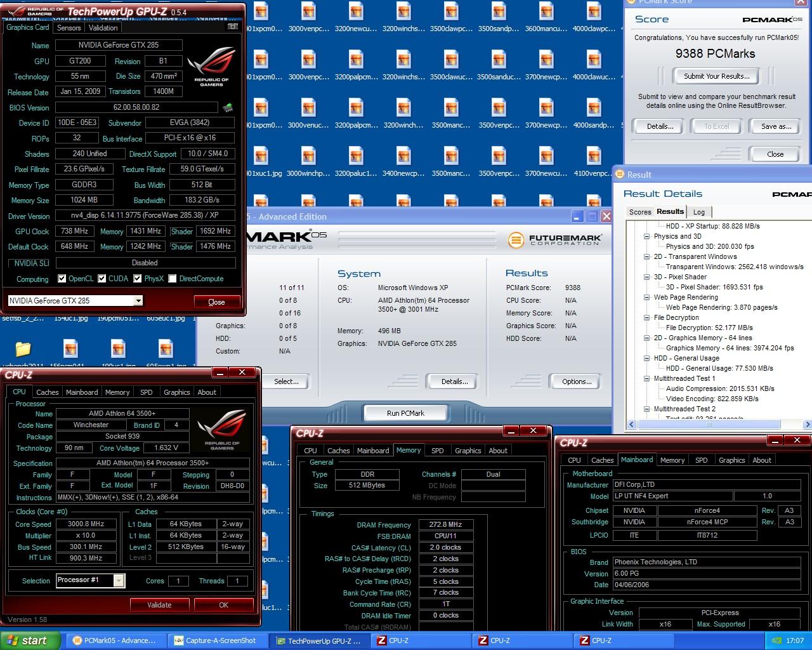This screenshot has height=650, width=812.
Task: Click Save as... in the PCMark Score window
Action: click(x=776, y=126)
